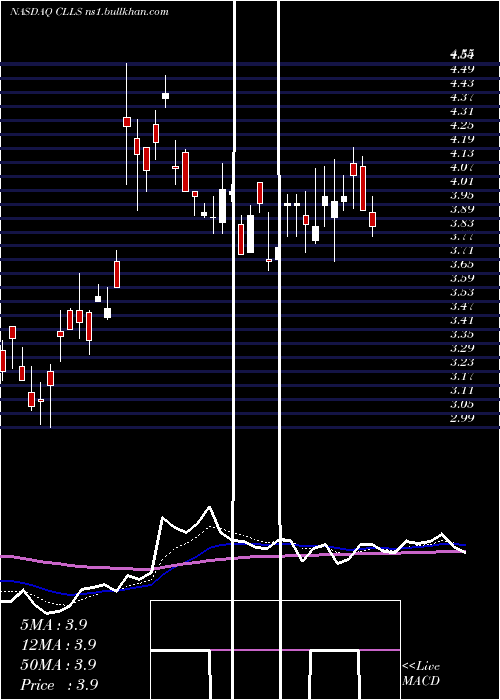Select the 3.53 price axis label
The image size is (500, 700).
point(462,292)
